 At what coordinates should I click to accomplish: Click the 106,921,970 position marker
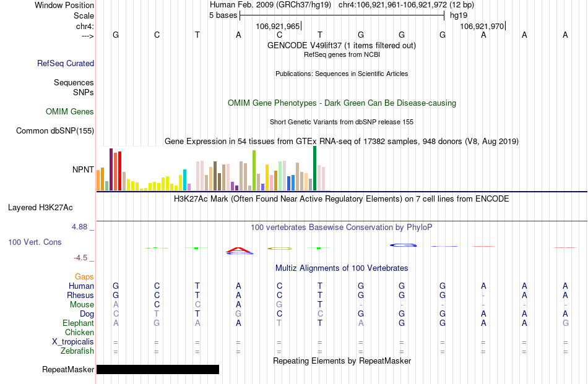(x=482, y=26)
